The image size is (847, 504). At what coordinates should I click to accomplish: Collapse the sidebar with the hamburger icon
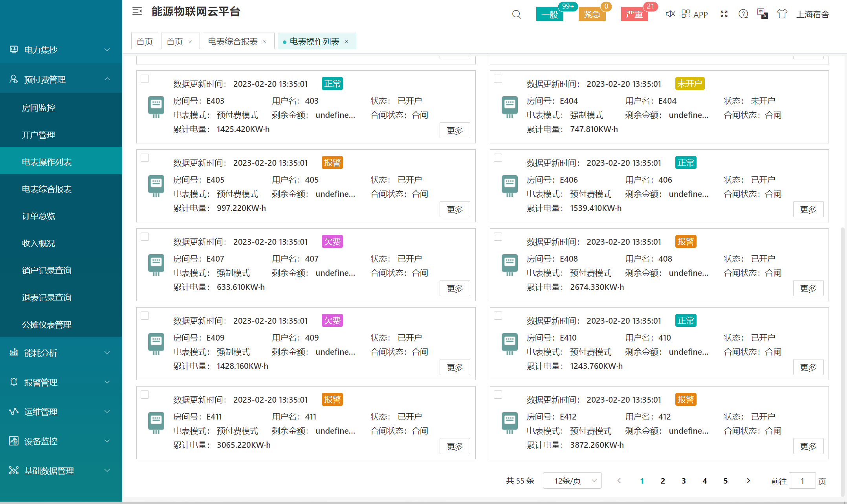137,11
